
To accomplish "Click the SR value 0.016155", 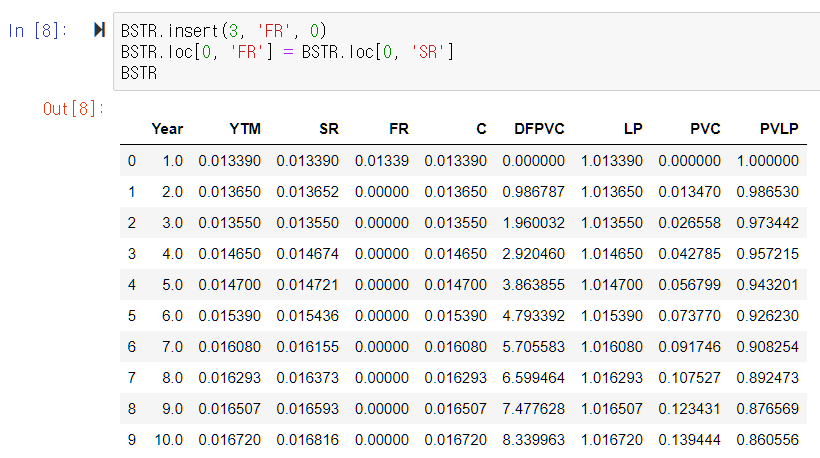I will 308,347.
